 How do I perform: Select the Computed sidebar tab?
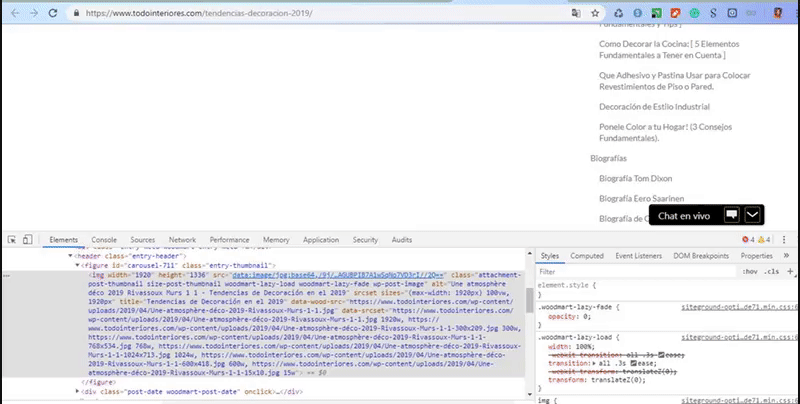[x=587, y=256]
